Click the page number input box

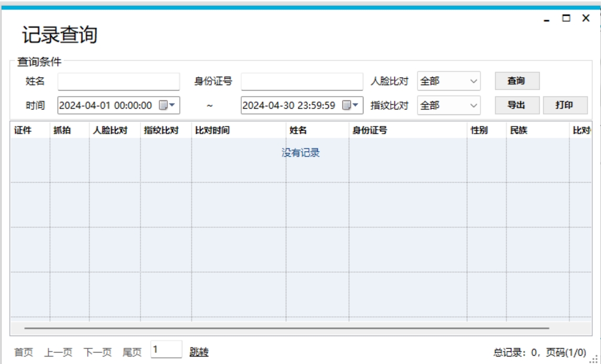tap(166, 349)
